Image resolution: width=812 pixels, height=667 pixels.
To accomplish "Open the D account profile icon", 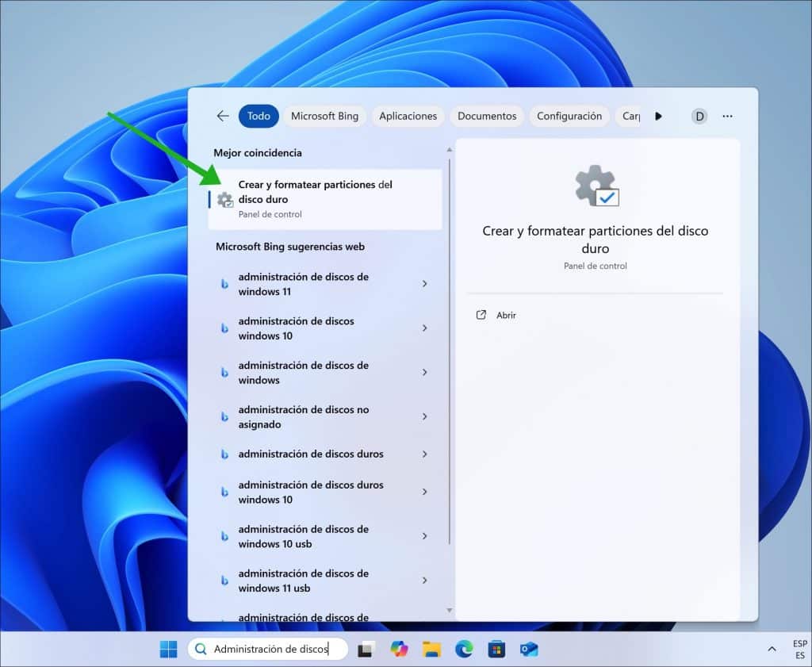I will click(x=699, y=116).
